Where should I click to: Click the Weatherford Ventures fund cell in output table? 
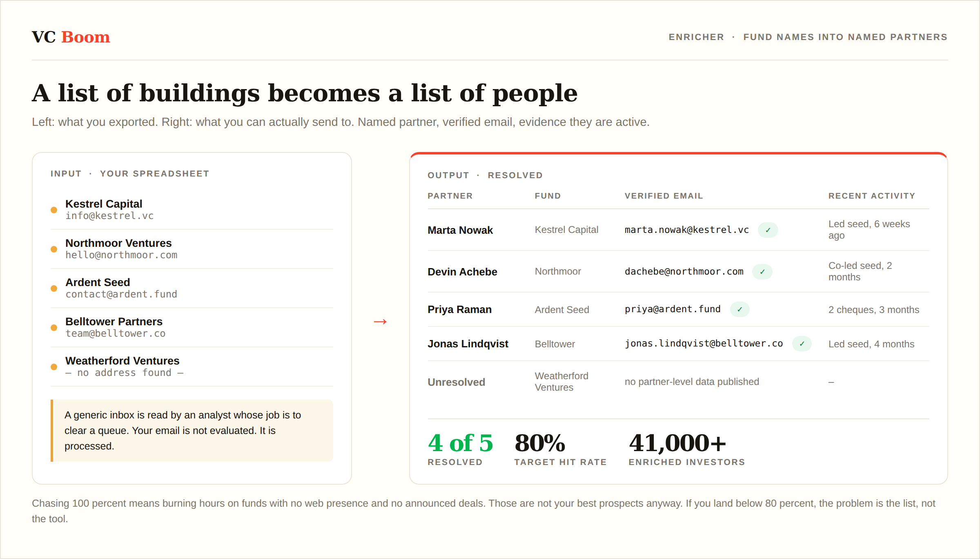(x=561, y=382)
